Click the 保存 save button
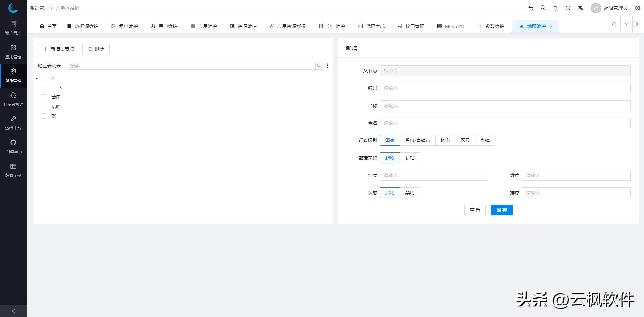Viewport: 644px width, 317px height. (501, 210)
